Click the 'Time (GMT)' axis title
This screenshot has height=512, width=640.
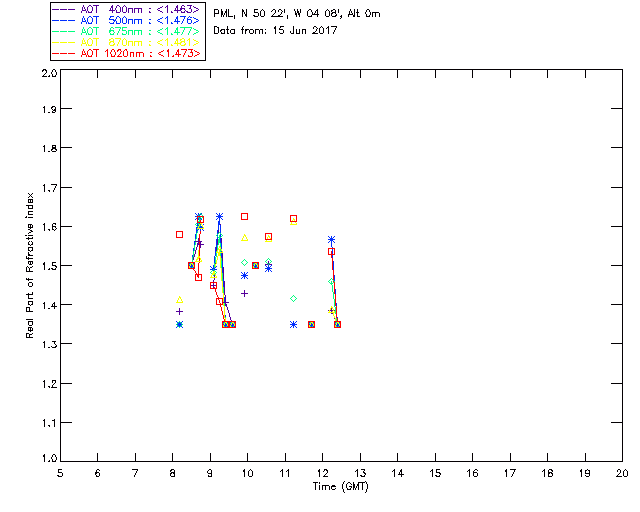coord(340,487)
